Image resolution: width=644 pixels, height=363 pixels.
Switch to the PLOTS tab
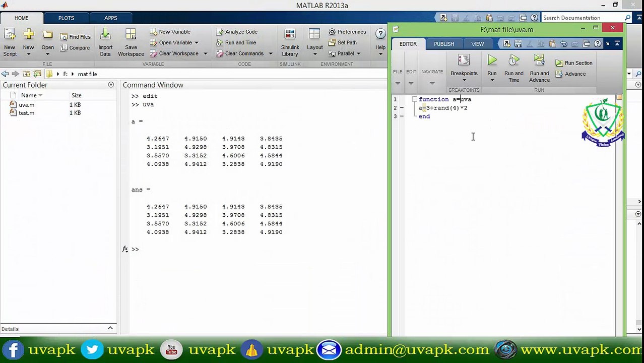pos(66,18)
